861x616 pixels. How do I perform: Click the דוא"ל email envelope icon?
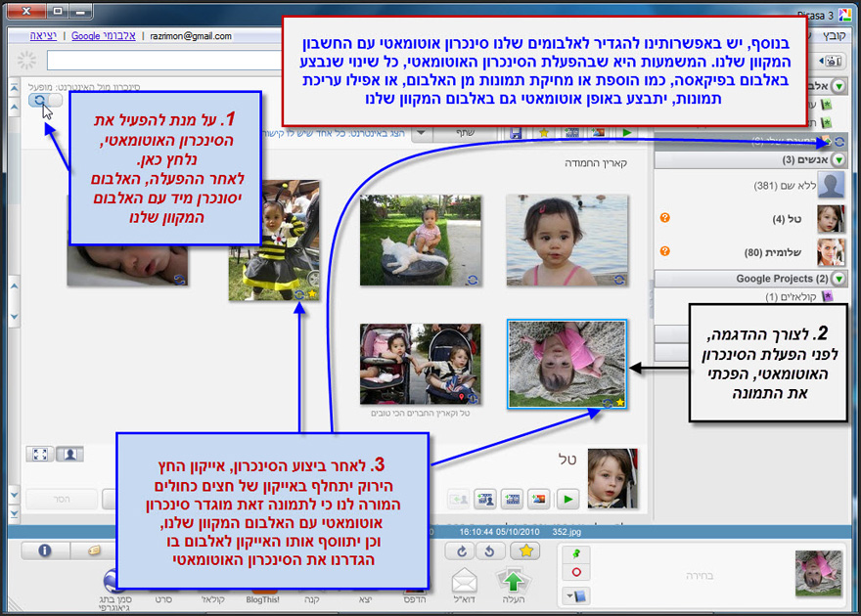tap(465, 581)
